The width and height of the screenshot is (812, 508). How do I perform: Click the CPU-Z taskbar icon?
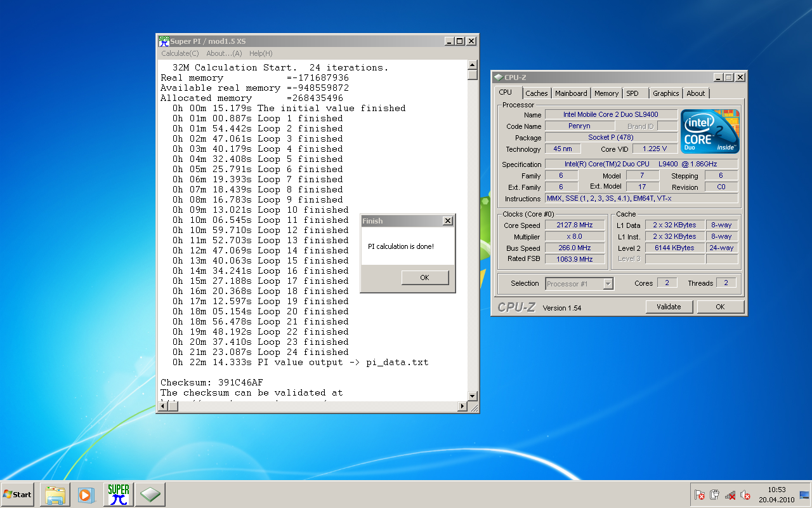click(x=150, y=494)
